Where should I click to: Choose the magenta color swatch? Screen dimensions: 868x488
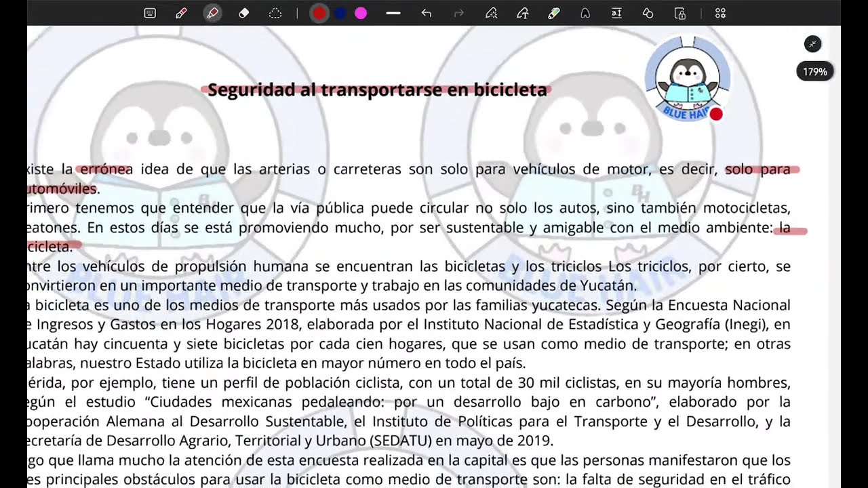point(361,13)
